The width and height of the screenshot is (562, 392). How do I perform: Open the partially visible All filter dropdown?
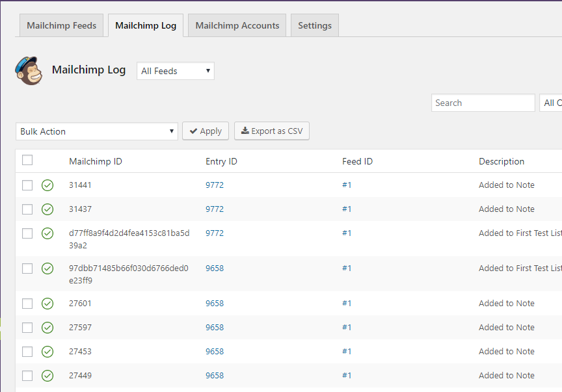(551, 103)
